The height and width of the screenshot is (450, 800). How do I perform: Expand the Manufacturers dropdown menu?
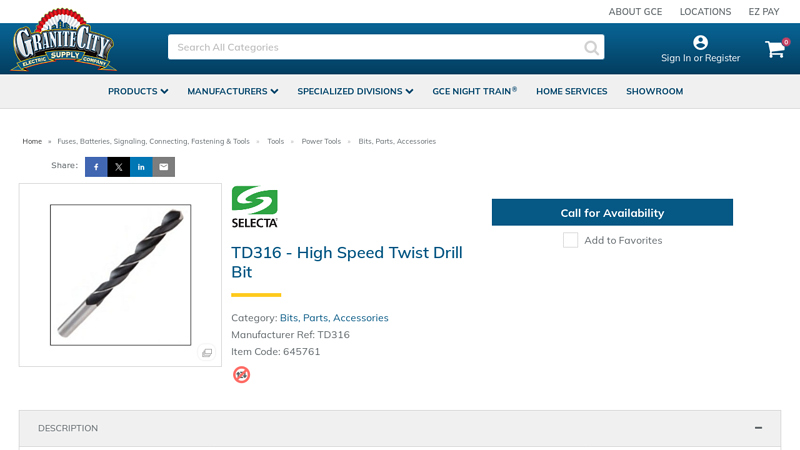(233, 91)
